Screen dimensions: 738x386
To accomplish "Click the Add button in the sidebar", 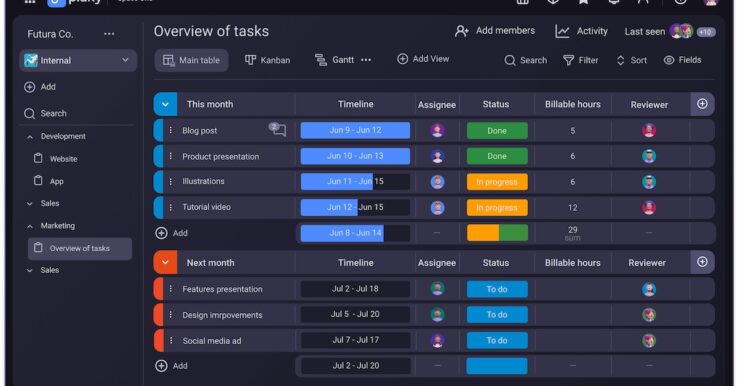I will 40,87.
